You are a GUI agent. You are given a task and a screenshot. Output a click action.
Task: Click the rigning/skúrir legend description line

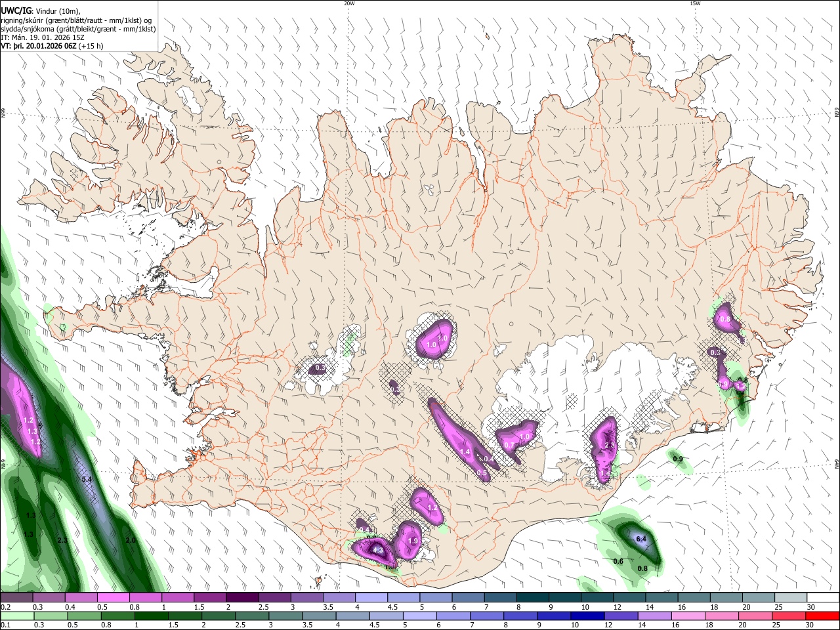point(76,20)
